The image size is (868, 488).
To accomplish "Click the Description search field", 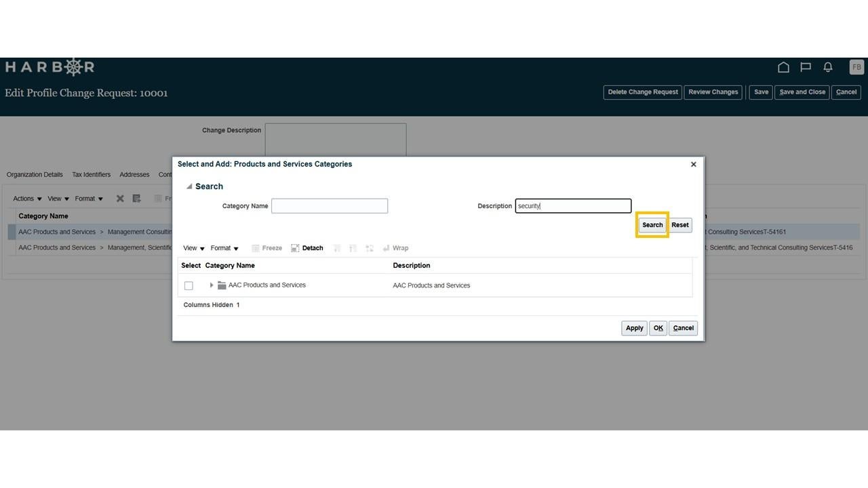I will pos(573,206).
